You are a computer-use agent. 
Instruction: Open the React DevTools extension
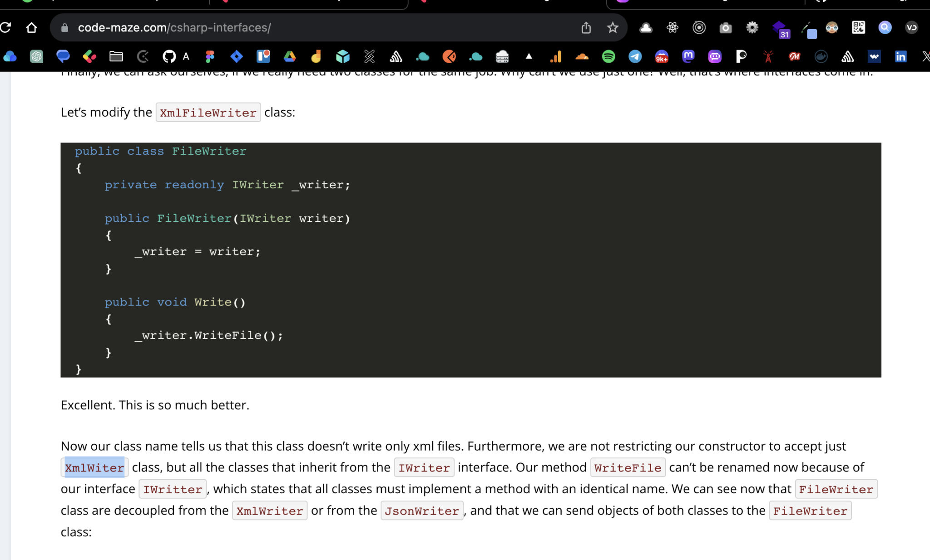pyautogui.click(x=672, y=28)
